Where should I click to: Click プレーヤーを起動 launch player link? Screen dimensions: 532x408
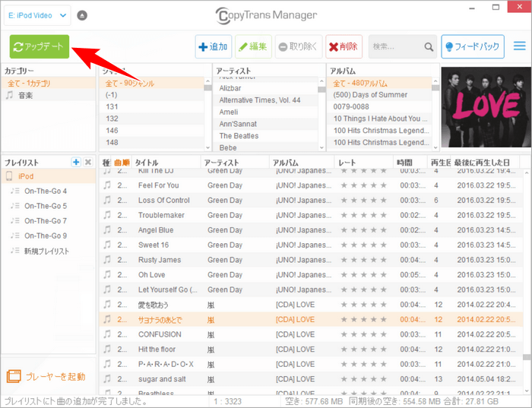point(46,377)
